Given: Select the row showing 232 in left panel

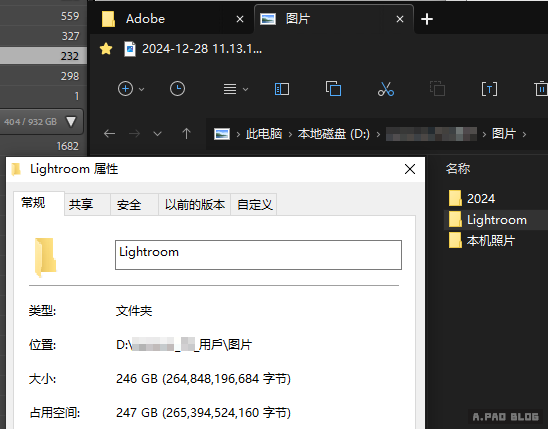Looking at the screenshot, I should [43, 56].
